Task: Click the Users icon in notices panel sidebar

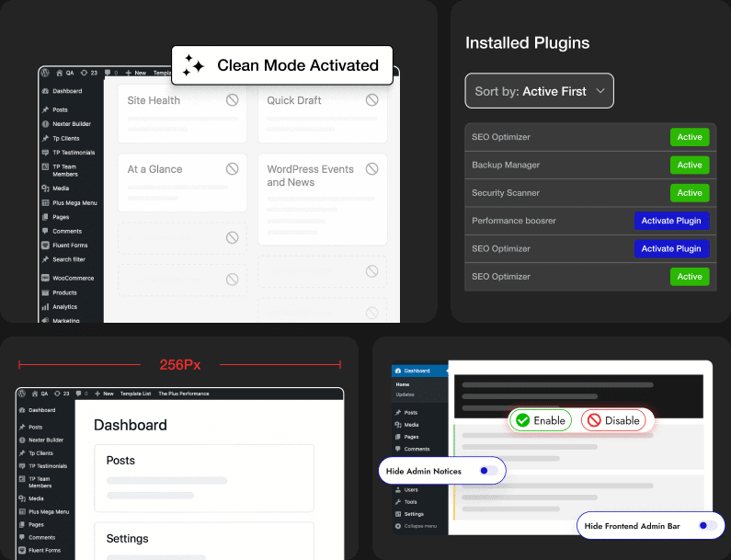Action: [x=397, y=489]
